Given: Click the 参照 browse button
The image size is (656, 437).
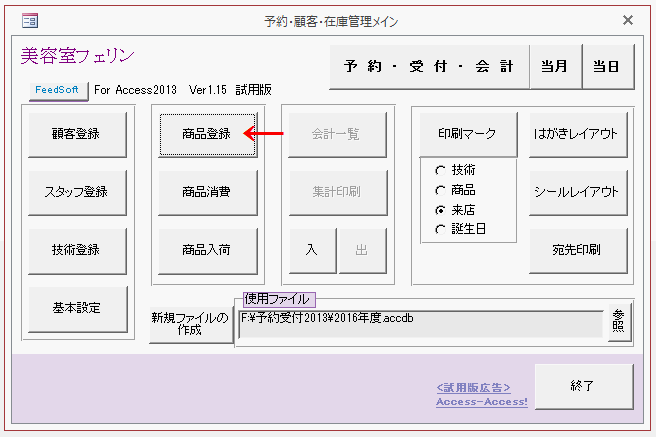Looking at the screenshot, I should 619,322.
